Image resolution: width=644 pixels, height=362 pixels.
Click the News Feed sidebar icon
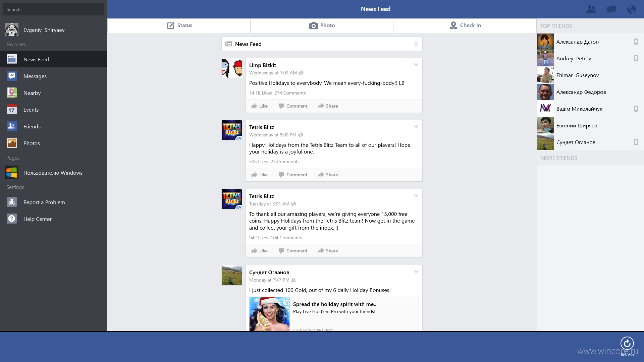coord(12,59)
